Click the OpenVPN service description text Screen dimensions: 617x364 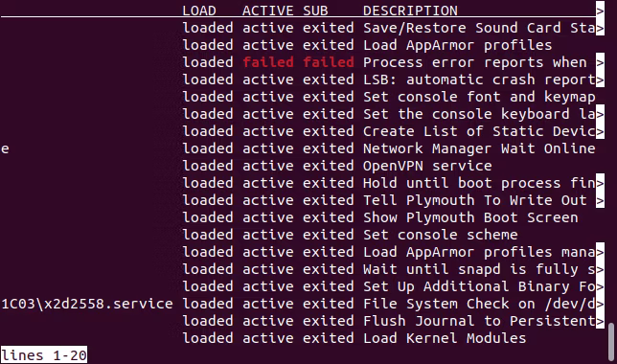point(427,166)
